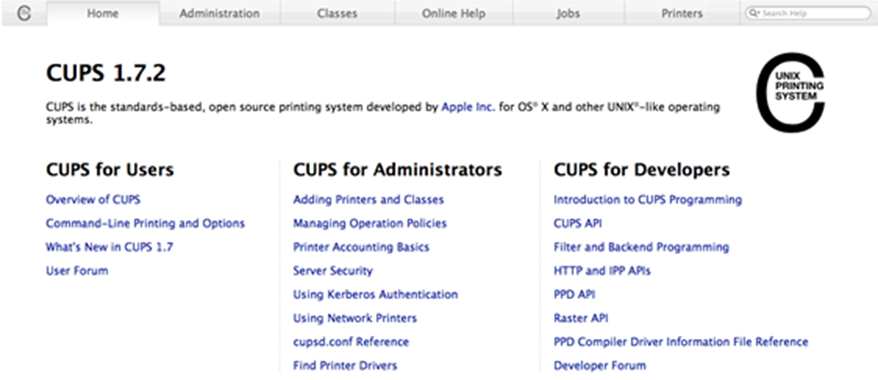The width and height of the screenshot is (878, 380).
Task: Select the Printers tab
Action: (x=682, y=13)
